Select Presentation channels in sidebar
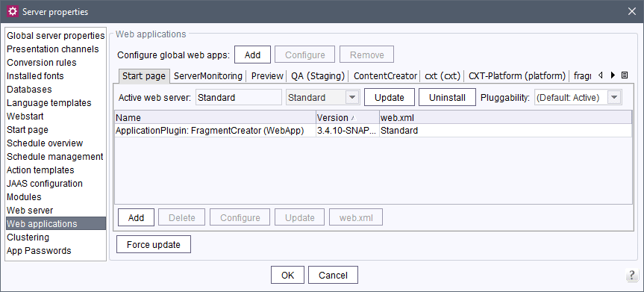Image resolution: width=644 pixels, height=292 pixels. 55,49
